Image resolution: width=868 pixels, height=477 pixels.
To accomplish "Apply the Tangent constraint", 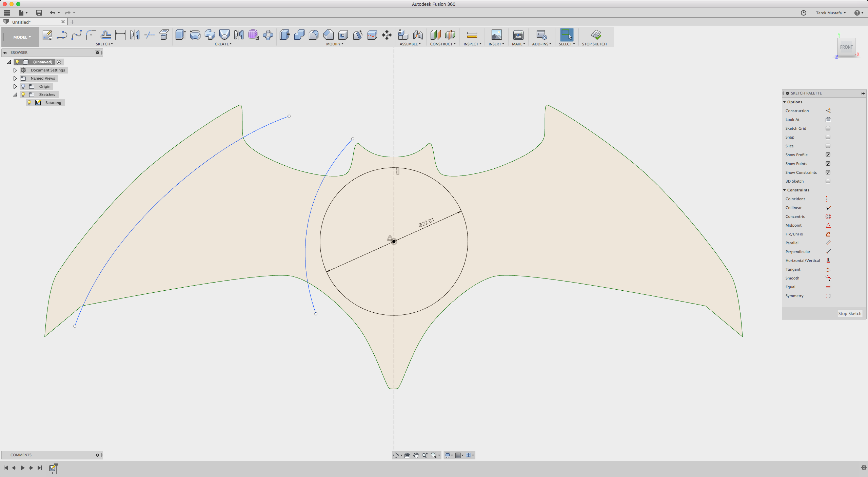I will (828, 269).
